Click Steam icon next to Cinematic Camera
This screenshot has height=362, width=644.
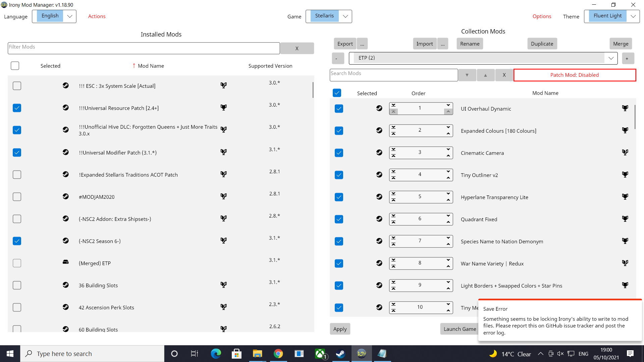click(379, 153)
